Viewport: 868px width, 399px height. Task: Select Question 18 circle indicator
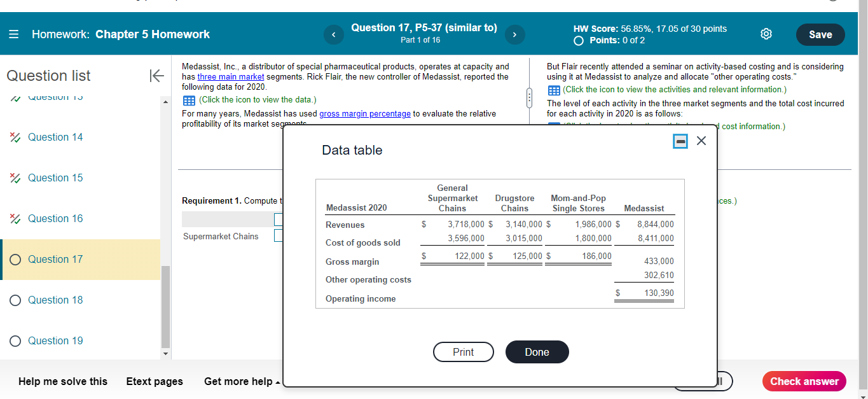(15, 300)
